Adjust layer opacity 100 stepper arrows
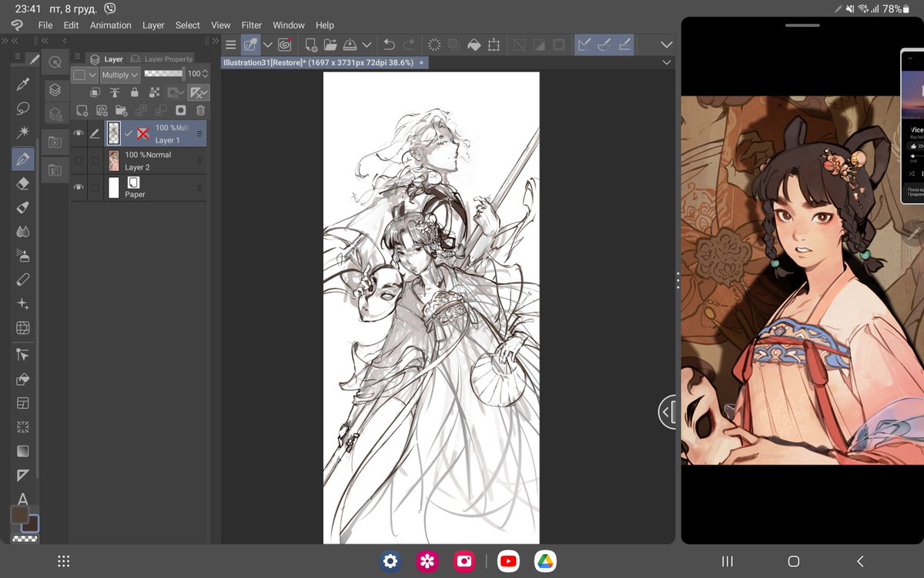The width and height of the screenshot is (924, 578). (205, 74)
